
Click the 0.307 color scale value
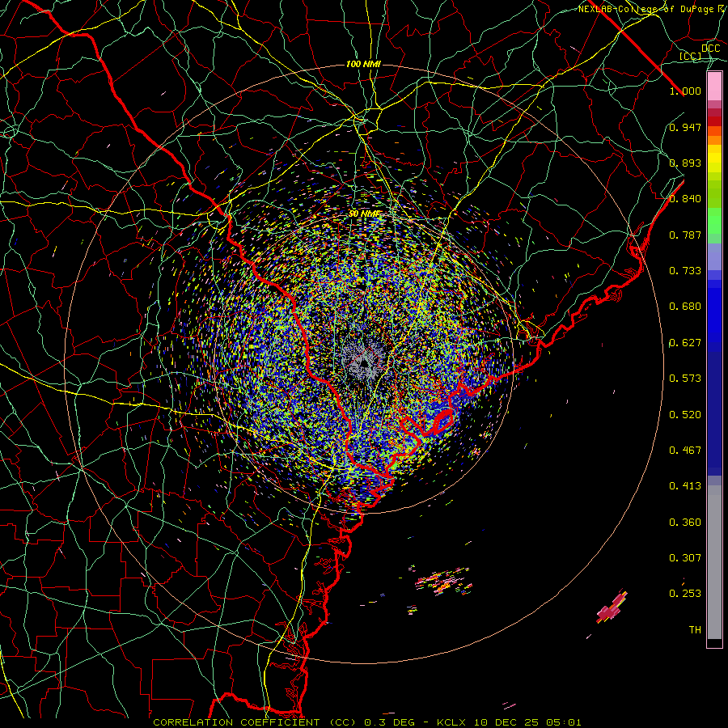(685, 558)
